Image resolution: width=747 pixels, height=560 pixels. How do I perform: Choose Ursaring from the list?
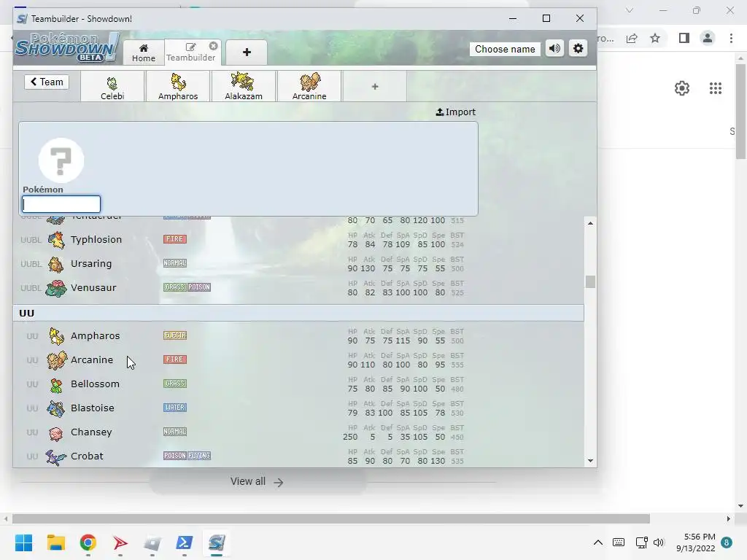pyautogui.click(x=298, y=264)
